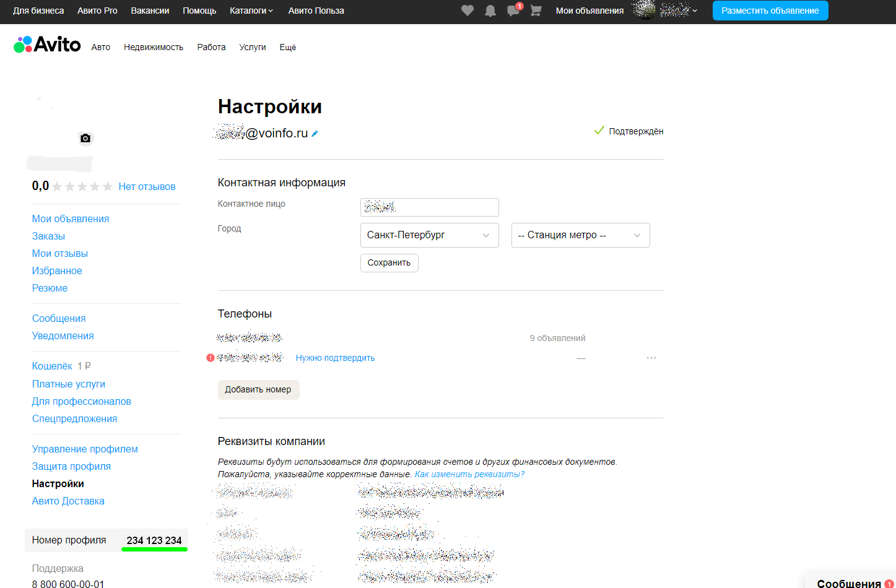Image resolution: width=896 pixels, height=588 pixels.
Task: Open Авито Польза in top bar
Action: (x=316, y=11)
